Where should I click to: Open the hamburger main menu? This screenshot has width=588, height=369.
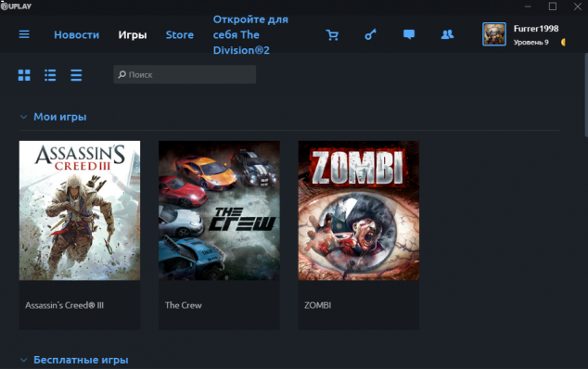[x=24, y=34]
